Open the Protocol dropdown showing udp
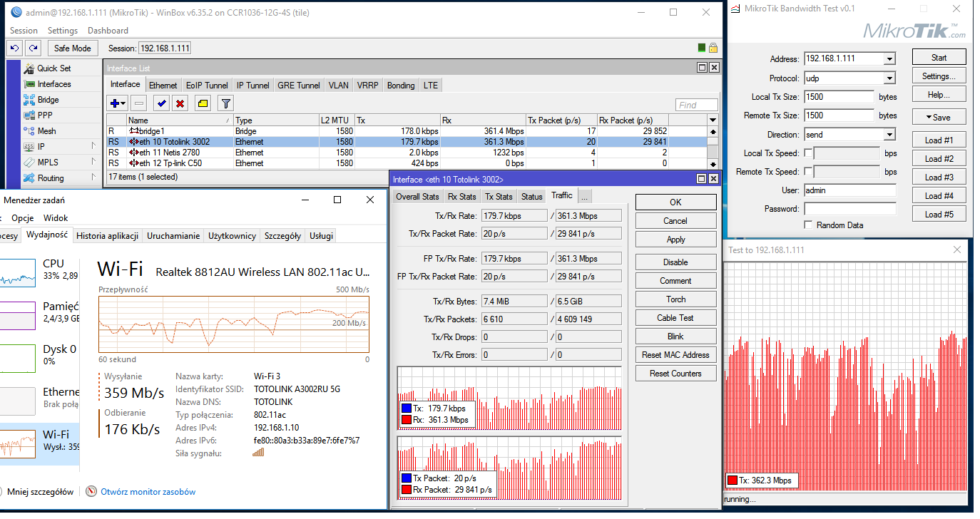 coord(889,78)
